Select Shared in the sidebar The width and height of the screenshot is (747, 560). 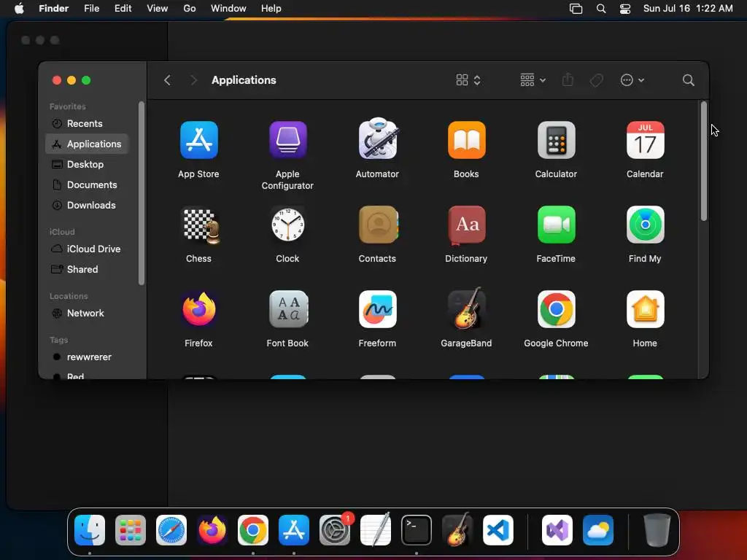pyautogui.click(x=87, y=270)
